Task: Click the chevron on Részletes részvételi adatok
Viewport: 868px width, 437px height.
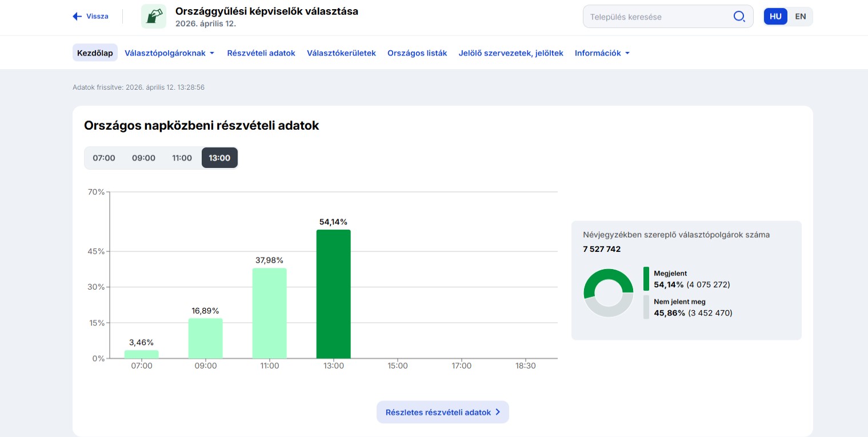Action: [x=498, y=412]
